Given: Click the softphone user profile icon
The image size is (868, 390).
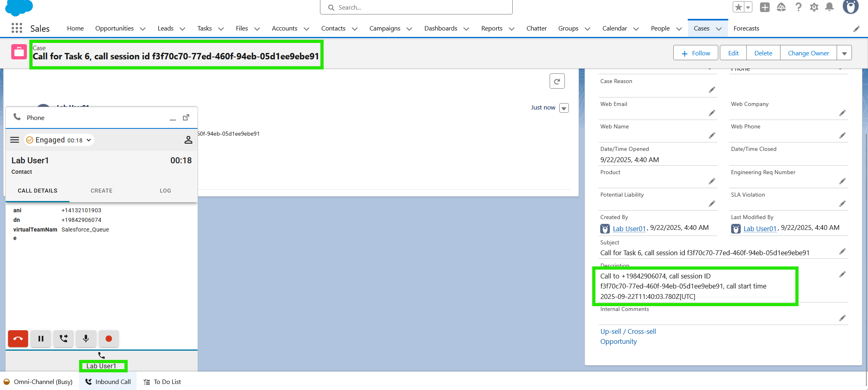Looking at the screenshot, I should (188, 140).
